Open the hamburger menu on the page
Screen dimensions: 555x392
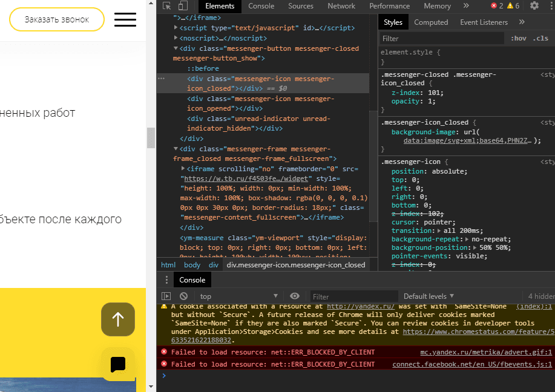click(125, 19)
